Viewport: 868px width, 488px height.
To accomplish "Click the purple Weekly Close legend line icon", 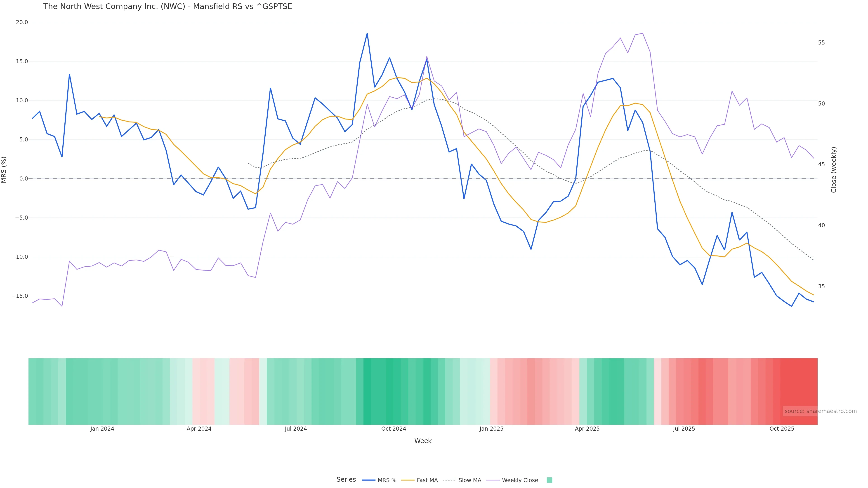I will point(493,480).
